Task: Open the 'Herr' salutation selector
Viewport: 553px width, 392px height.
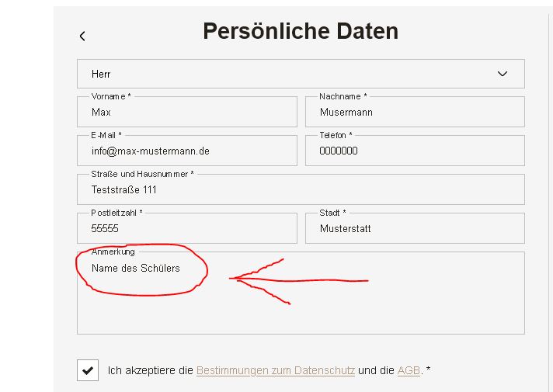Action: point(300,74)
